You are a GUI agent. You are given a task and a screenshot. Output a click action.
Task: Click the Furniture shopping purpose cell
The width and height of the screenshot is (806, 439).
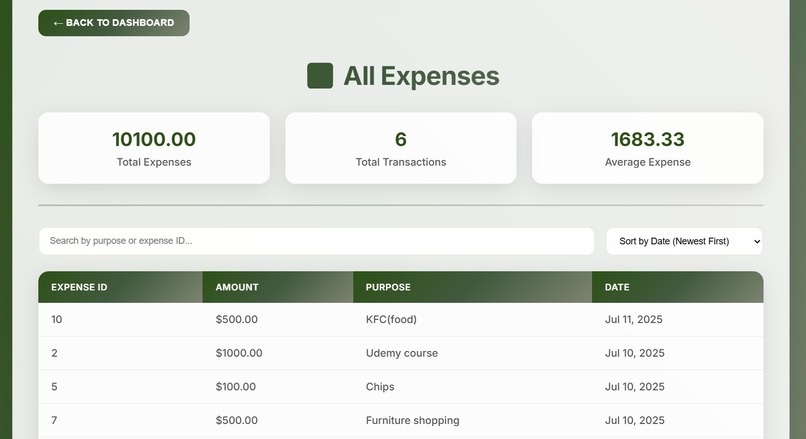click(472, 420)
